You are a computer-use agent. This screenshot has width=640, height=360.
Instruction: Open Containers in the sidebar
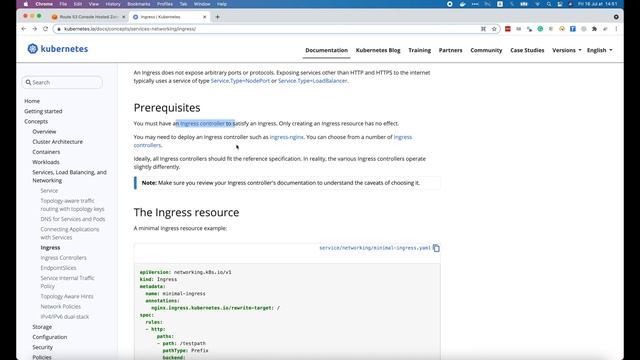(x=46, y=152)
